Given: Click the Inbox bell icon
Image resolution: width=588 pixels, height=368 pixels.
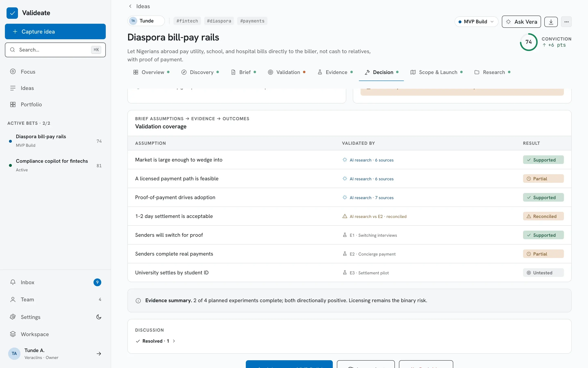Looking at the screenshot, I should [x=13, y=282].
